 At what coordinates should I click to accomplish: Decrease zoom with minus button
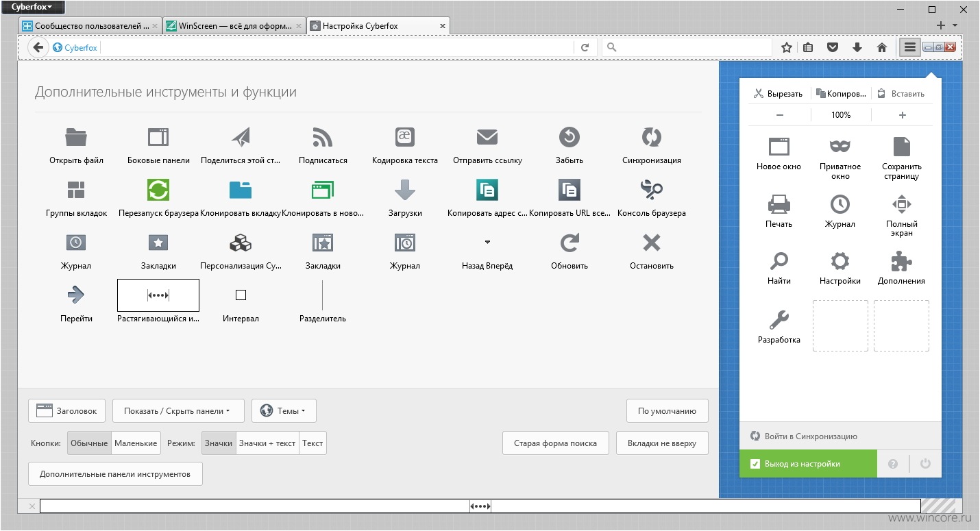pos(780,115)
